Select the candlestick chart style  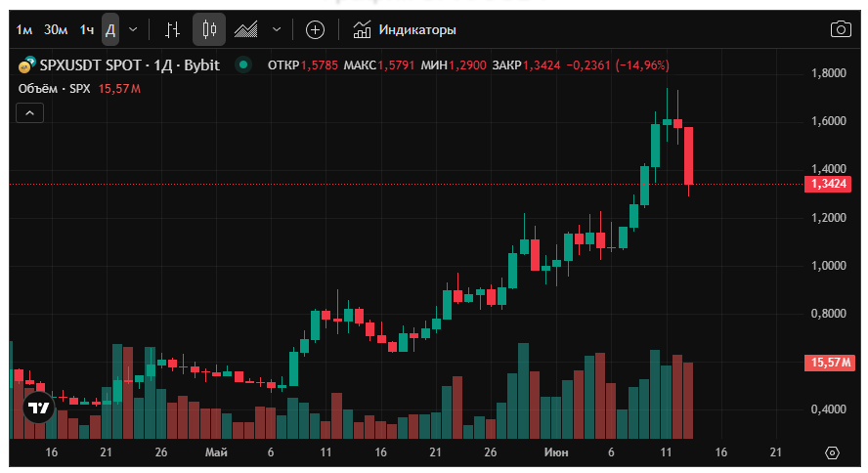[209, 30]
